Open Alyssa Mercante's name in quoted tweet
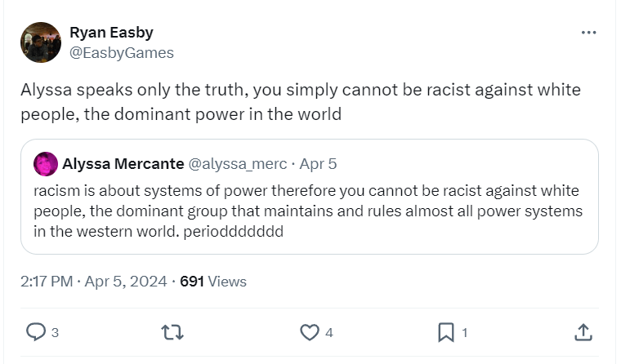621x364 pixels. pyautogui.click(x=123, y=164)
